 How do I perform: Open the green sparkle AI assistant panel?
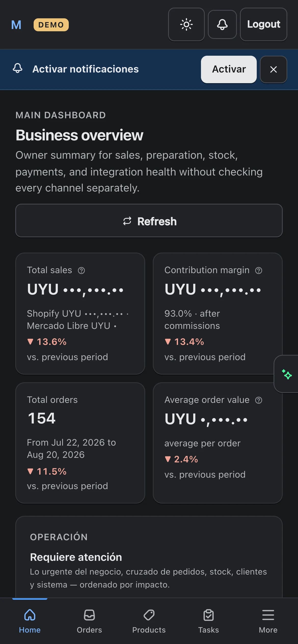click(287, 374)
